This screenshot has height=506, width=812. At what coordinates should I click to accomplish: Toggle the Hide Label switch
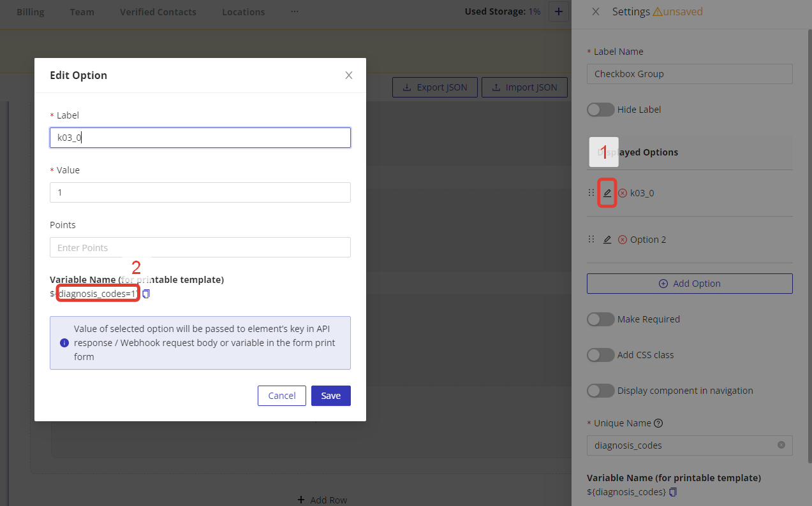point(600,110)
